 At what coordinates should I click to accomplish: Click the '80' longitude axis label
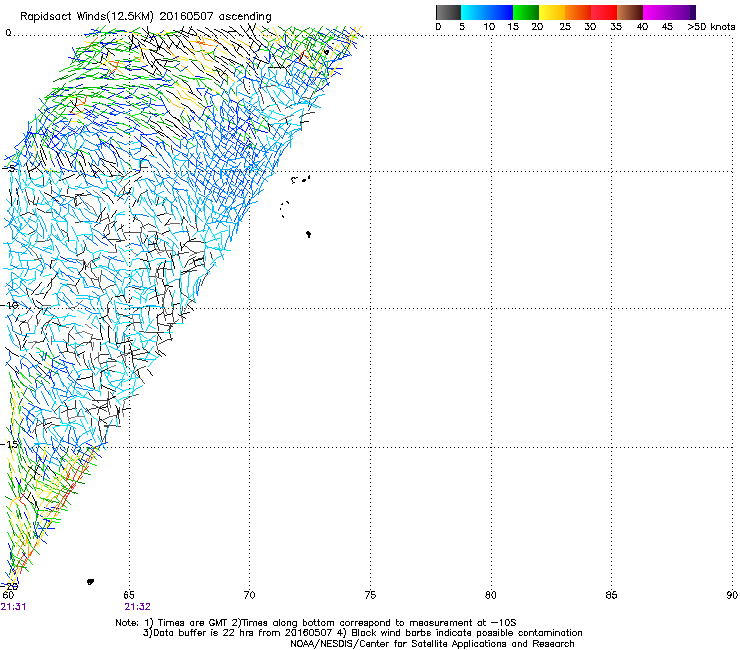pyautogui.click(x=491, y=595)
